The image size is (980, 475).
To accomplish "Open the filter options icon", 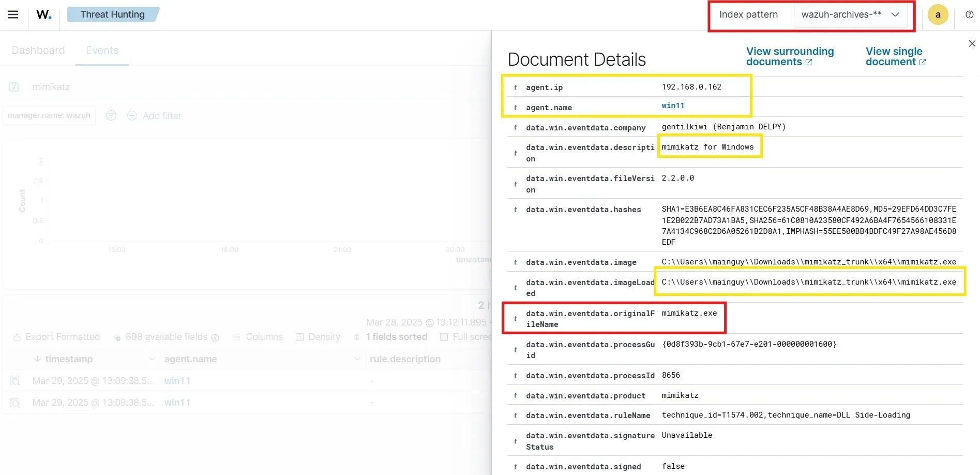I will coord(111,115).
